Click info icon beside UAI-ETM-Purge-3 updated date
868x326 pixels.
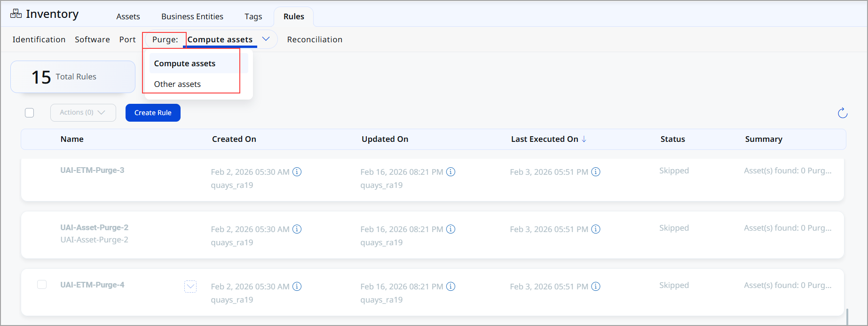coord(450,172)
